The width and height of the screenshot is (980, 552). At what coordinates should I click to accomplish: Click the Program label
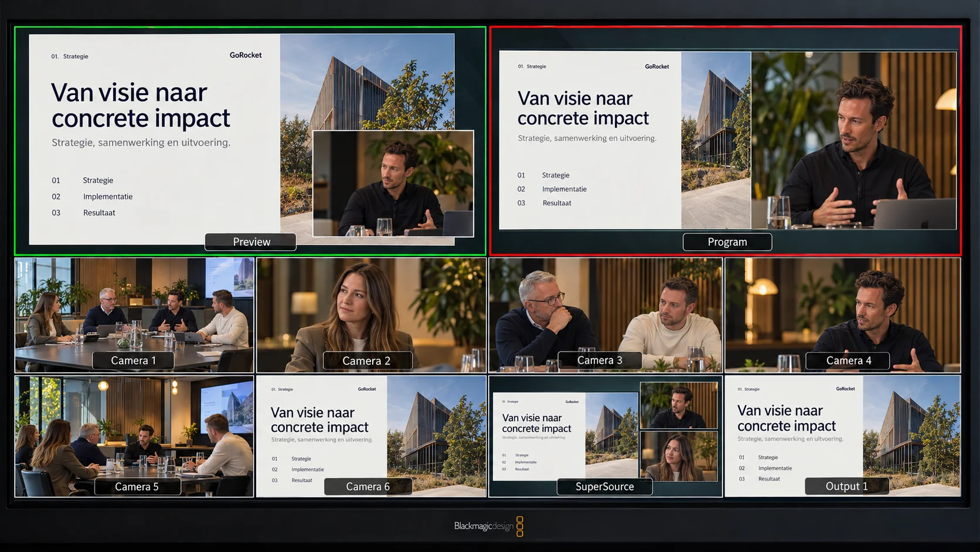point(727,242)
